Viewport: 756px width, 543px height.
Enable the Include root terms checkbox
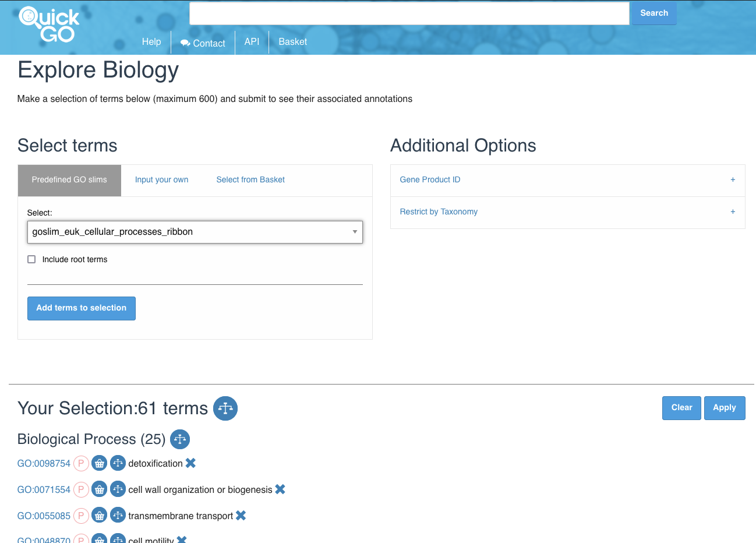31,259
